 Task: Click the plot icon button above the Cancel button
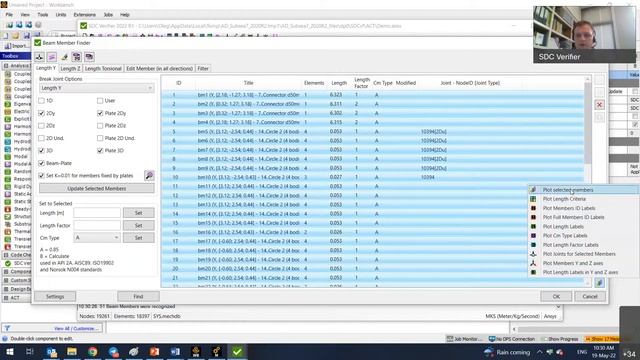(x=599, y=282)
